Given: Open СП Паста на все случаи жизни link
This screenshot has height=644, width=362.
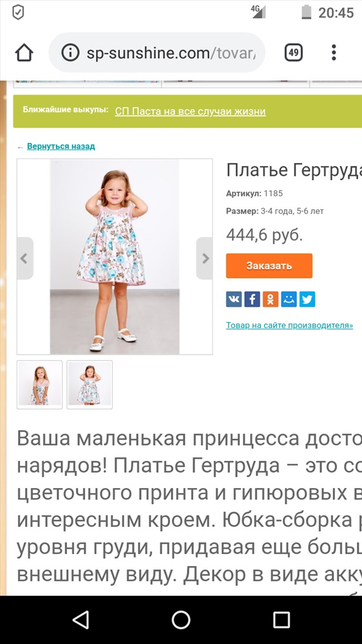Looking at the screenshot, I should click(x=190, y=111).
